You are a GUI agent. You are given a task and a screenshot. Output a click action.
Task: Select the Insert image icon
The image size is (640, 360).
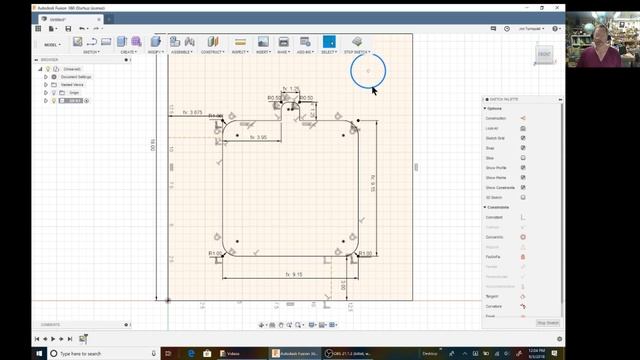263,41
